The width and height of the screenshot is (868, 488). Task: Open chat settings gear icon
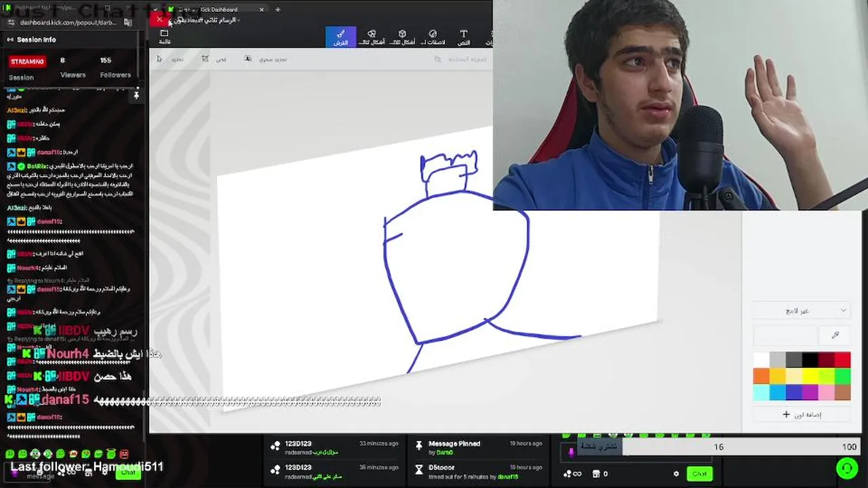click(675, 474)
